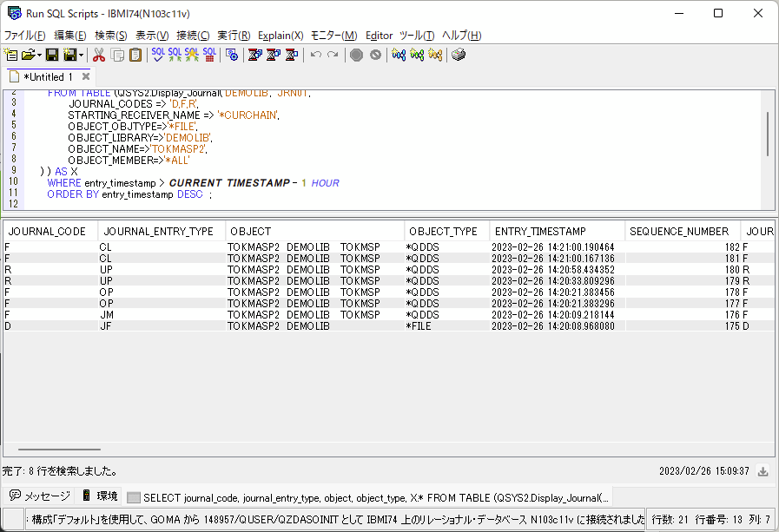Screen dimensions: 779x532
Task: Open the JDBC configuration gear icon
Action: click(231, 55)
